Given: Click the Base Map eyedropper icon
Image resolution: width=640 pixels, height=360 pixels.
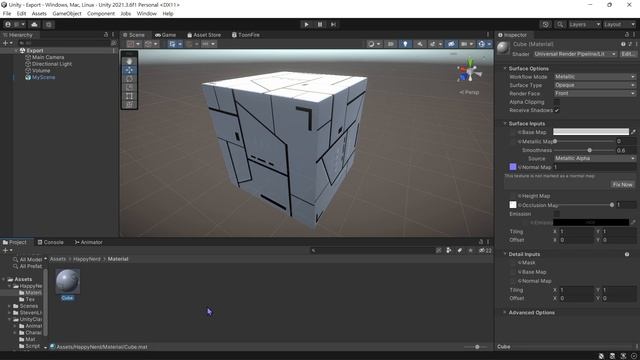Looking at the screenshot, I should (633, 132).
